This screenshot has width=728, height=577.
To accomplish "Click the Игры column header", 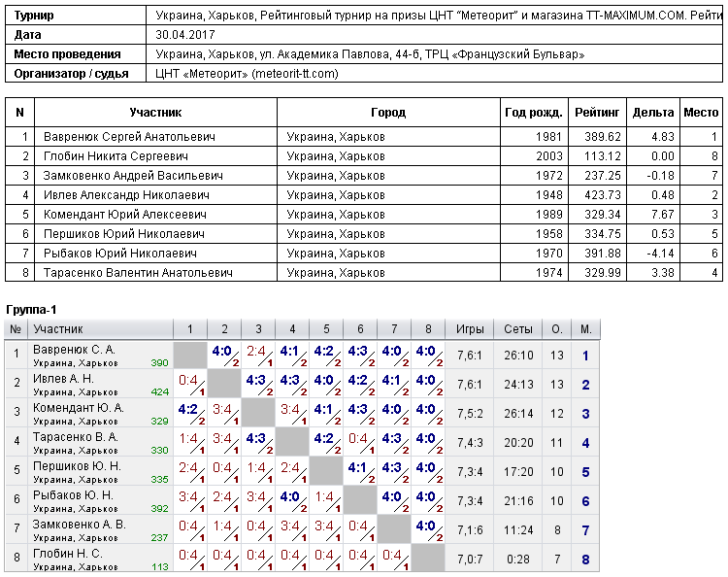I will point(470,329).
